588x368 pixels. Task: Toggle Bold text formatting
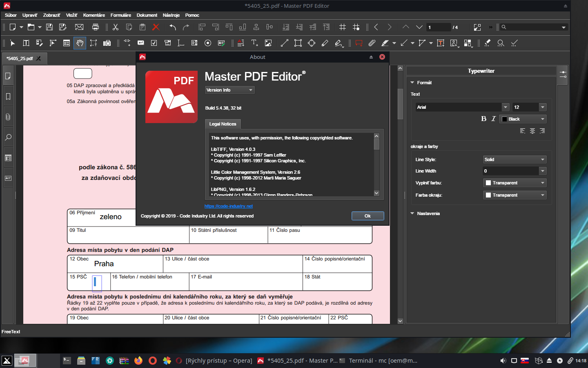pyautogui.click(x=484, y=119)
